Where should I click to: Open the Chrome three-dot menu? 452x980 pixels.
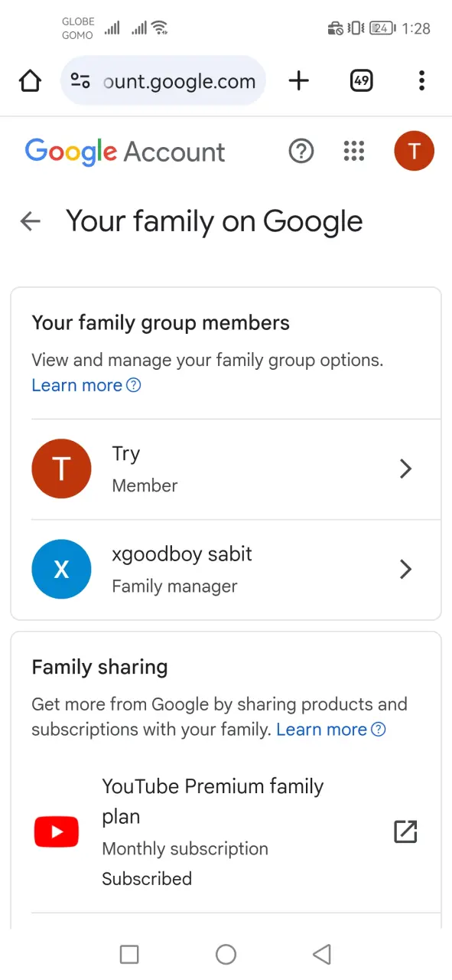421,80
